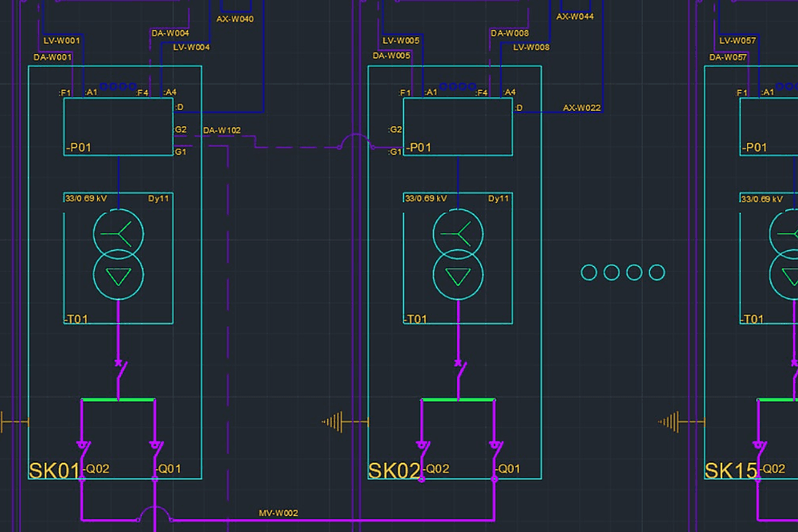Select the SK01 cabinet label
The image size is (798, 532).
(54, 471)
